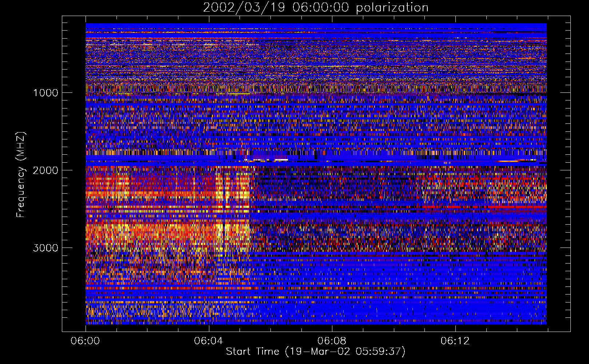Click the 06:12 time tick label
This screenshot has width=589, height=364.
[455, 341]
